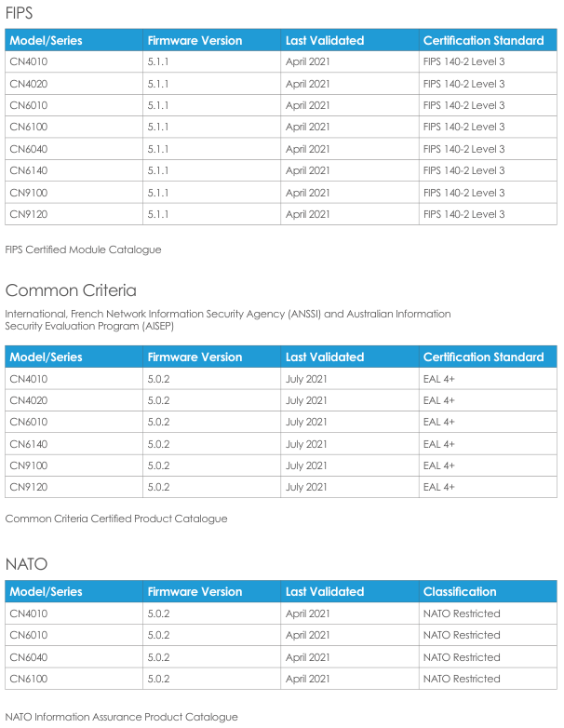Select CN6140 row in Common Criteria table
The width and height of the screenshot is (564, 728).
(x=281, y=444)
